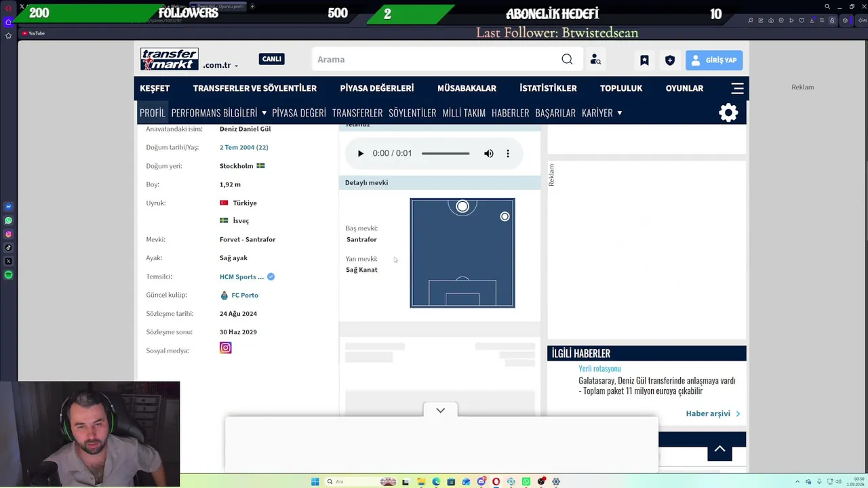Viewport: 868px width, 488px height.
Task: Open WhatsApp in the browser sidebar
Action: coord(8,220)
